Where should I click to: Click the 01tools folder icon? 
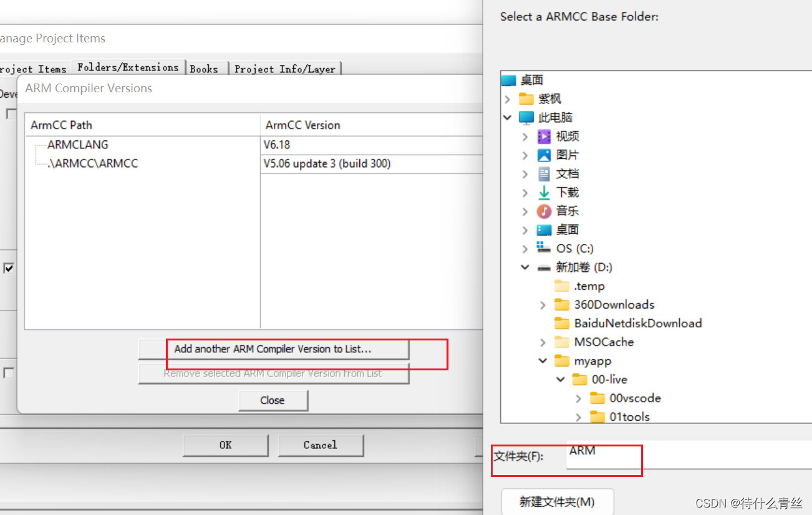pos(597,416)
